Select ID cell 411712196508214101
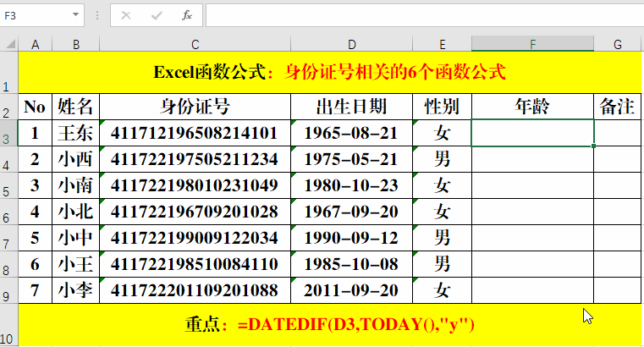 point(195,133)
